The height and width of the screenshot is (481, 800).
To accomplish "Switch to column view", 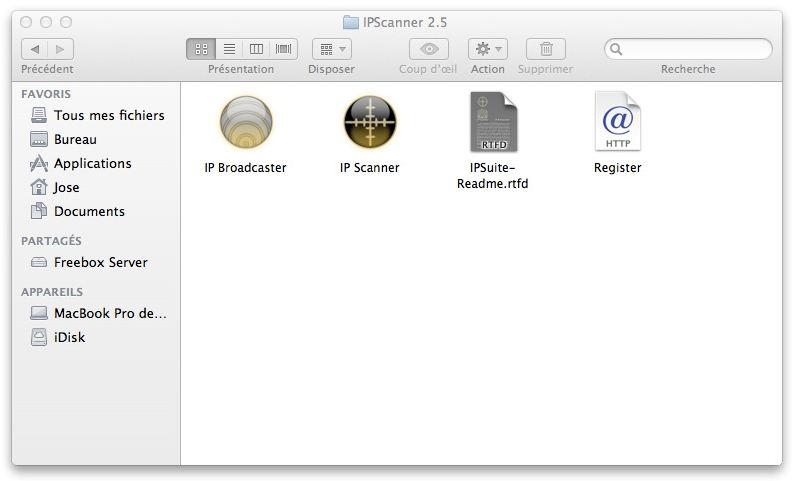I will coord(256,49).
